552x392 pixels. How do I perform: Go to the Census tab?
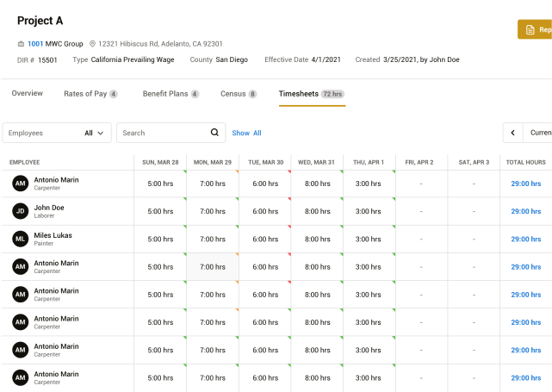coord(238,93)
